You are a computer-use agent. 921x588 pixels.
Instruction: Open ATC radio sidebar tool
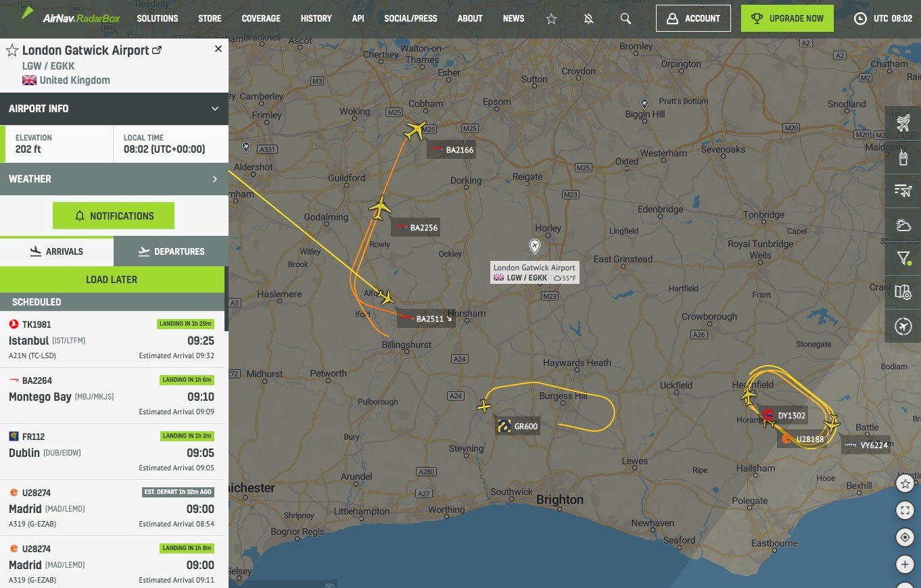point(903,157)
